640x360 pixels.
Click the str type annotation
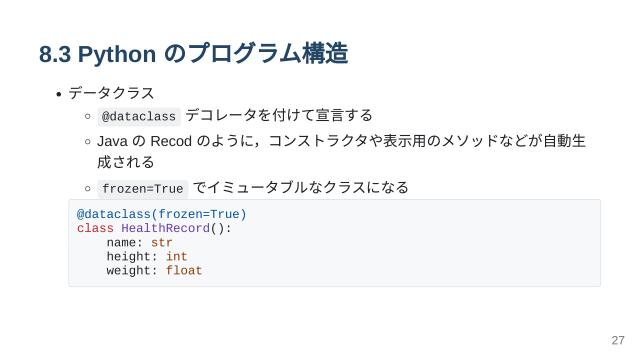click(x=162, y=243)
